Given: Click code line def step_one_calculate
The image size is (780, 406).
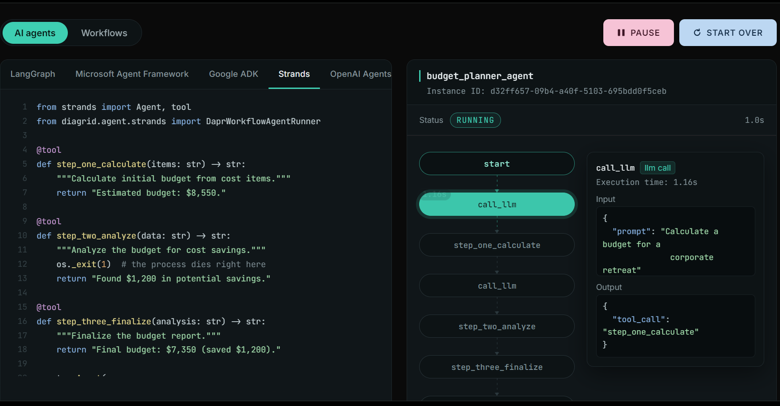Looking at the screenshot, I should [x=141, y=164].
